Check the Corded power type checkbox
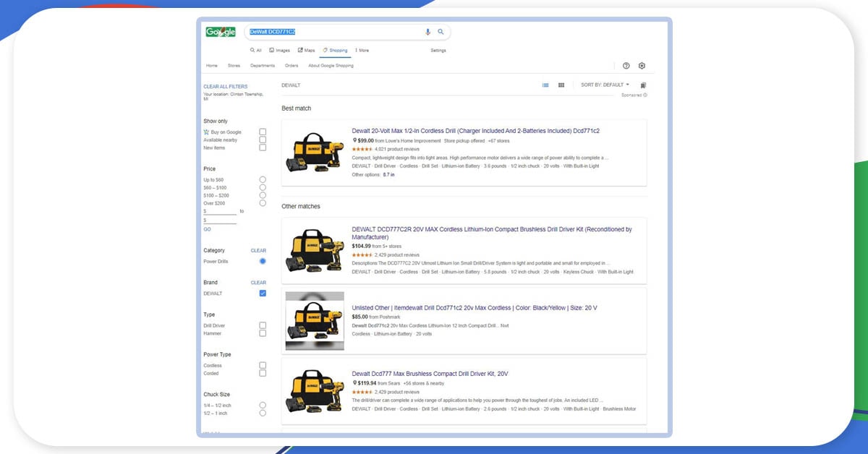Viewport: 868px width, 454px height. pos(263,373)
